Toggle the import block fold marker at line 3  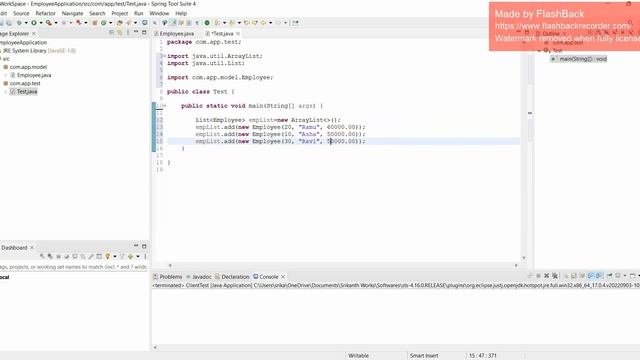pyautogui.click(x=164, y=56)
